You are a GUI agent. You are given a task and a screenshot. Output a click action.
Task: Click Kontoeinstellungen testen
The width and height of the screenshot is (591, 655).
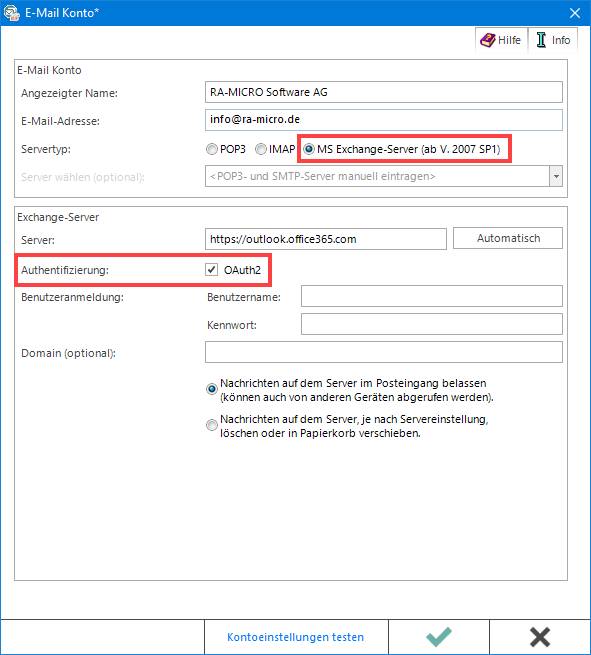296,637
